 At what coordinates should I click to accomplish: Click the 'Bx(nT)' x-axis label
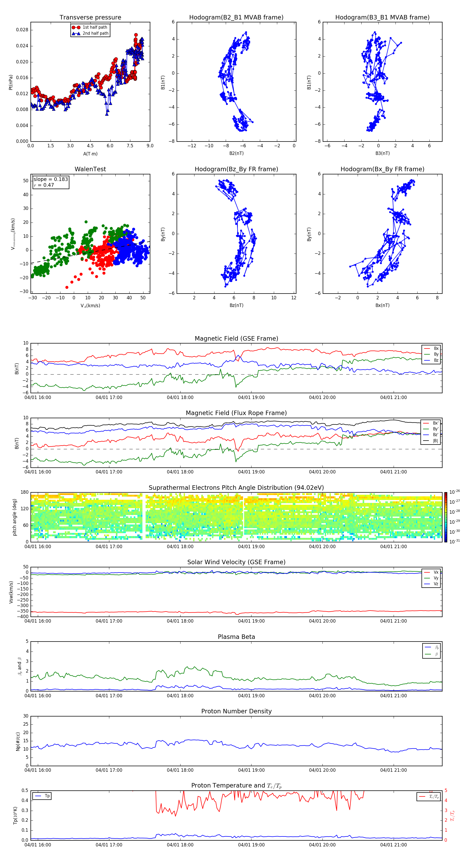tap(382, 305)
